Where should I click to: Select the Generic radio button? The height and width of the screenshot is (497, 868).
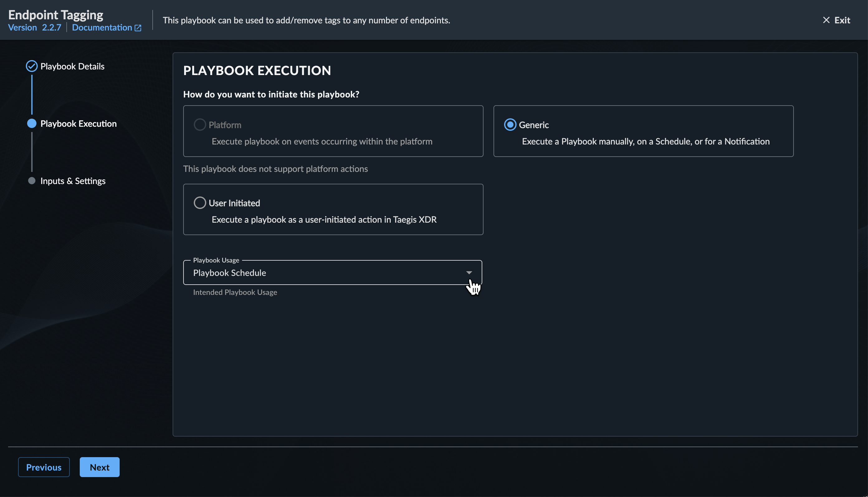510,125
